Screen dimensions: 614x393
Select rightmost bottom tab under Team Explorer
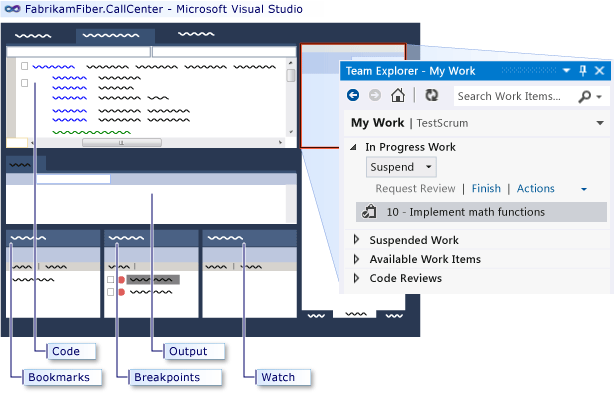click(394, 315)
